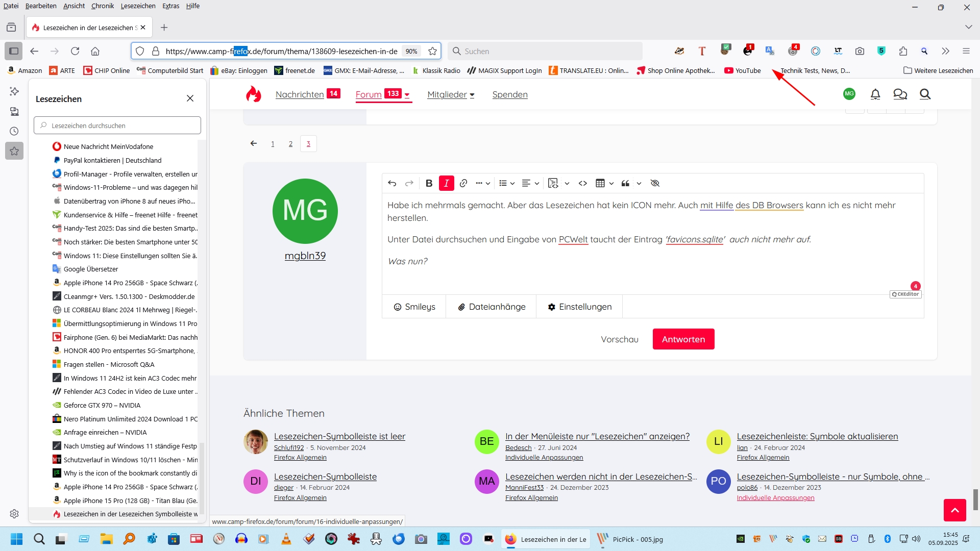Open the Windows Start menu
This screenshot has height=551, width=980.
click(16, 539)
